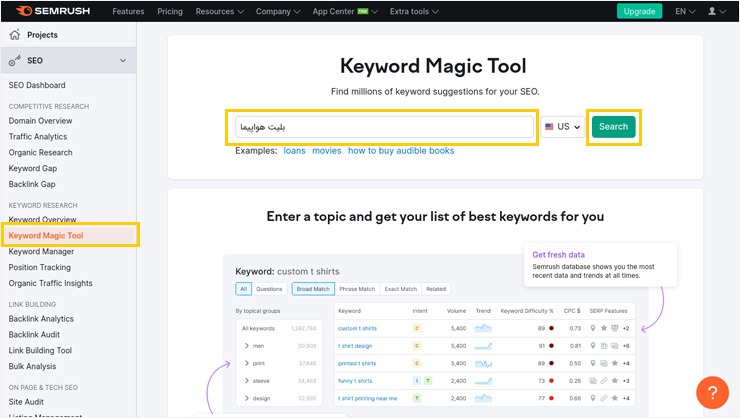Open Keyword Gap in sidebar
The width and height of the screenshot is (740, 418).
point(33,168)
